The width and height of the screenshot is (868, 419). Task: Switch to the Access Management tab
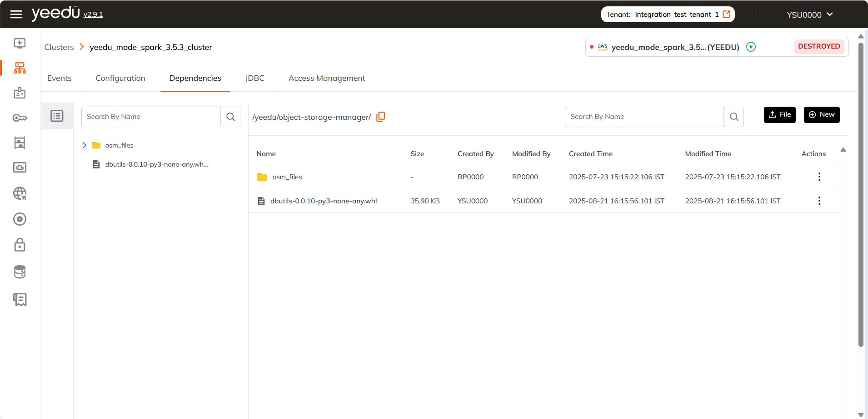click(x=326, y=78)
